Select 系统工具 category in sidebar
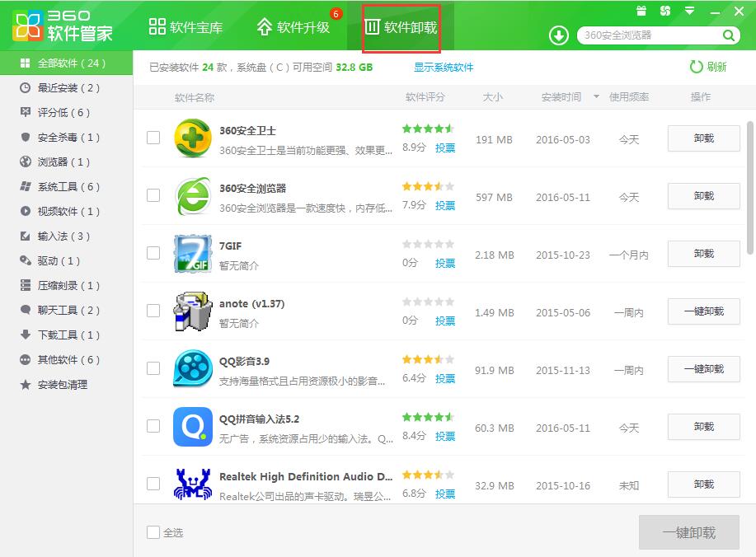 click(x=66, y=186)
